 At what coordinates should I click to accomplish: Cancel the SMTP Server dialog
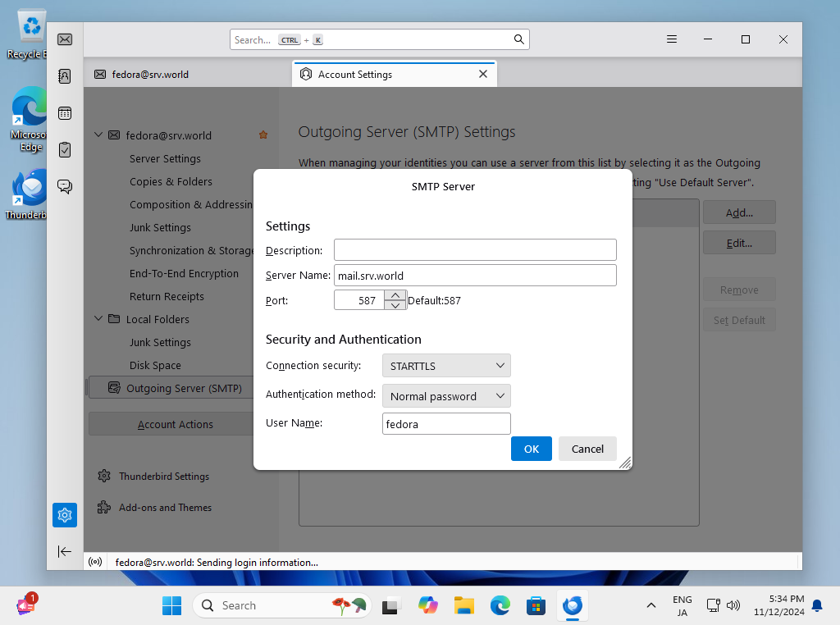tap(587, 449)
